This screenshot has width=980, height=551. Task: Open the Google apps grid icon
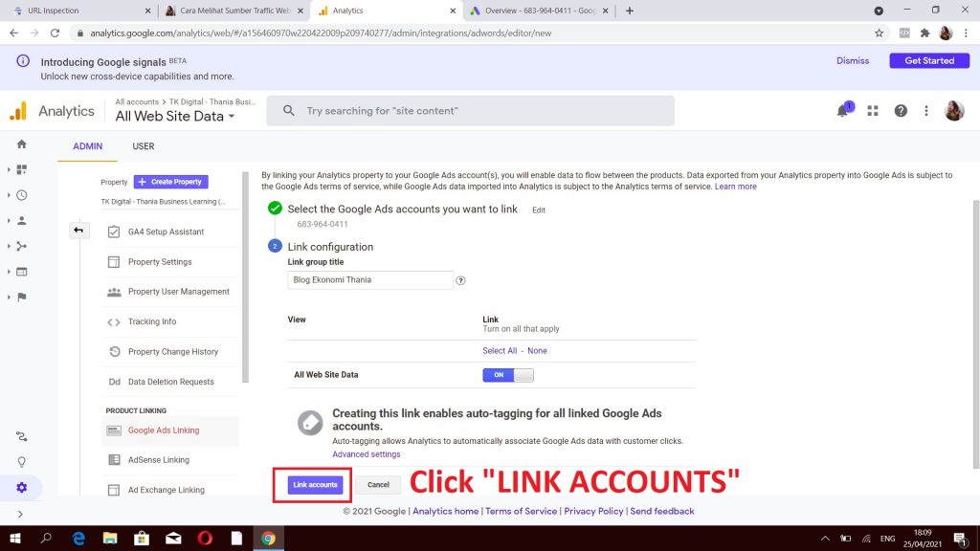point(873,111)
